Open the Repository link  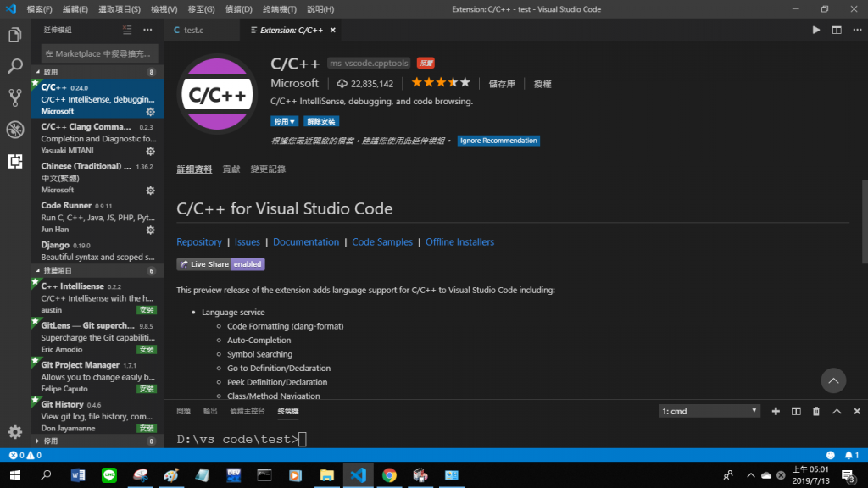click(x=199, y=241)
